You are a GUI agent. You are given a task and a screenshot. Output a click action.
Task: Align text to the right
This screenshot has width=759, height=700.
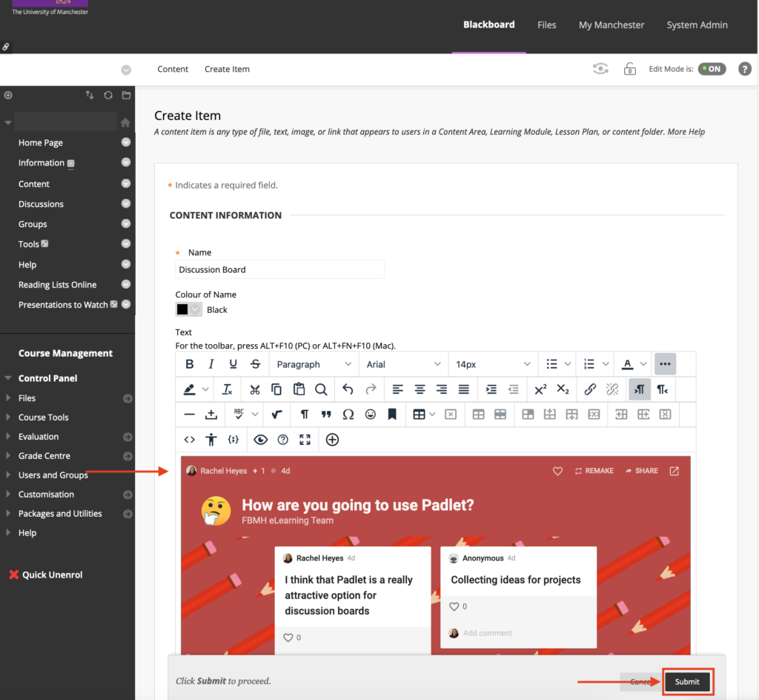click(442, 389)
